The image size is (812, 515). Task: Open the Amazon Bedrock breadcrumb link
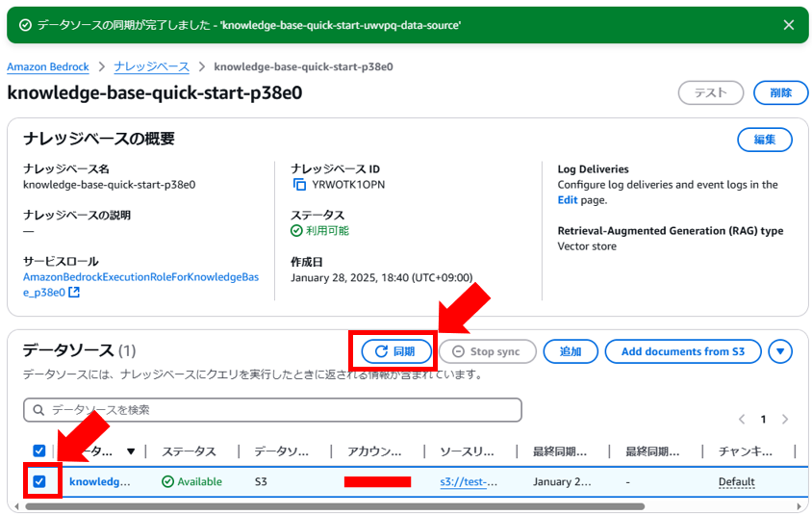(48, 66)
